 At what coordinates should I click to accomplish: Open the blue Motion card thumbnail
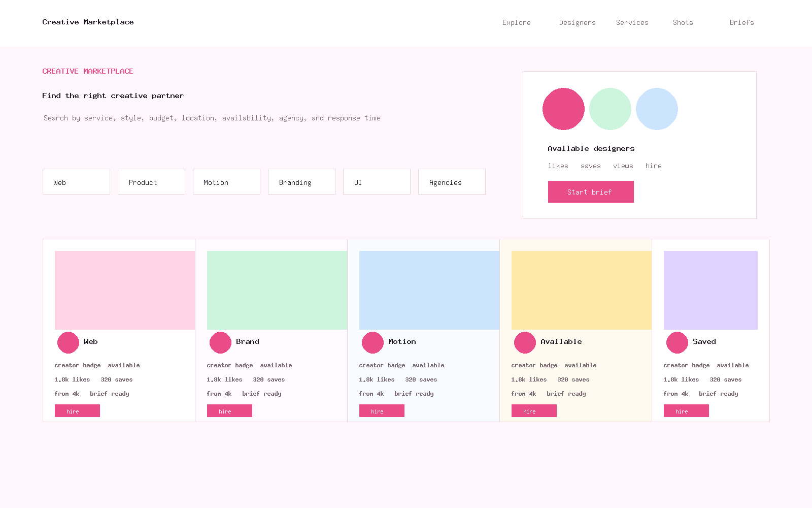tap(429, 290)
